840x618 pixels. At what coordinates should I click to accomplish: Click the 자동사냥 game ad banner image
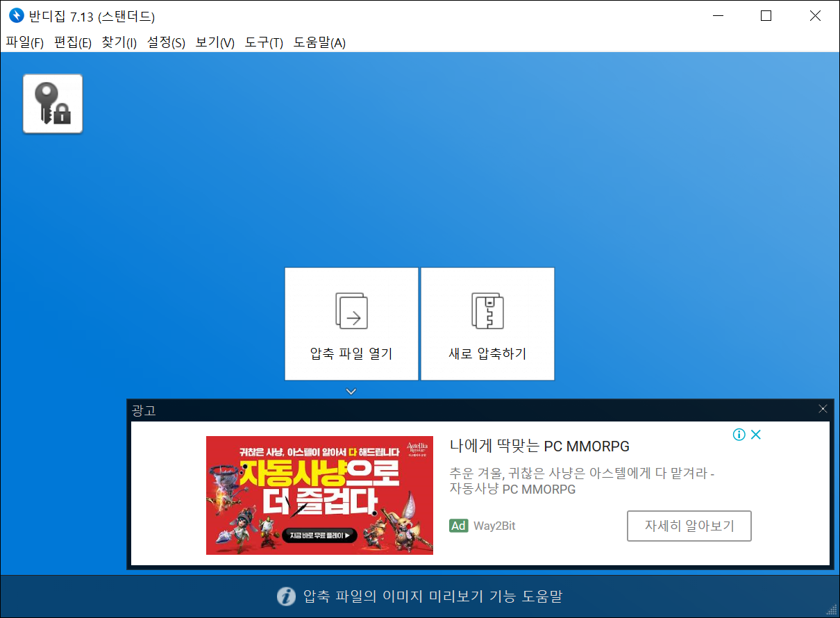click(319, 495)
